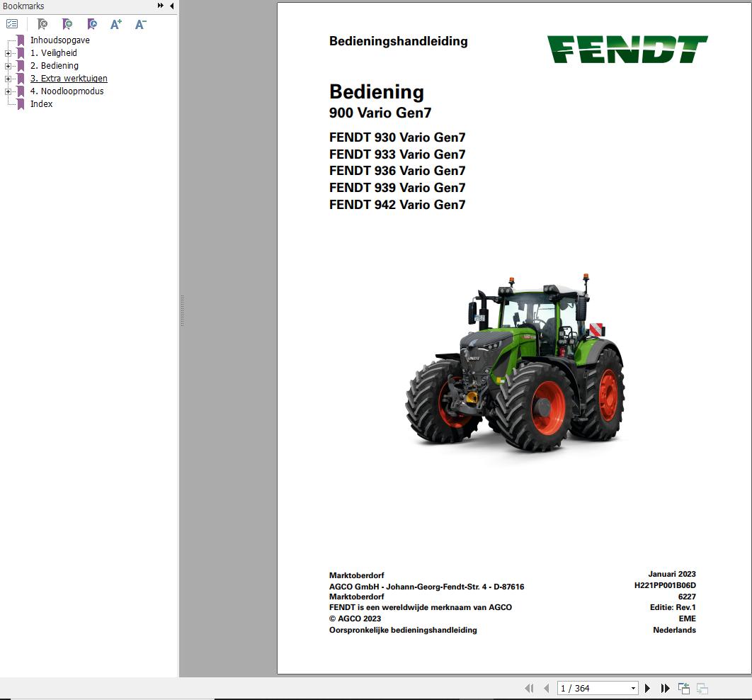Open the Inhoudsopgave bookmark
Screen dimensions: 752x700
(x=60, y=40)
